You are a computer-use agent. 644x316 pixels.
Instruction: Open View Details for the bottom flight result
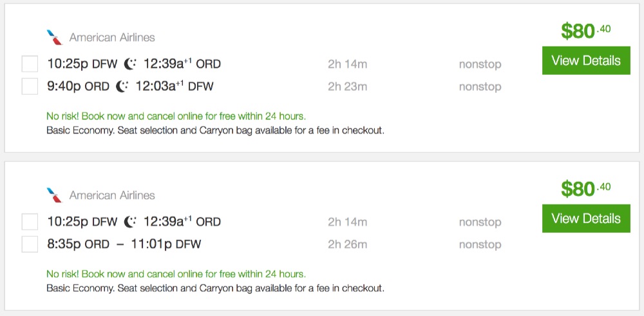point(586,219)
